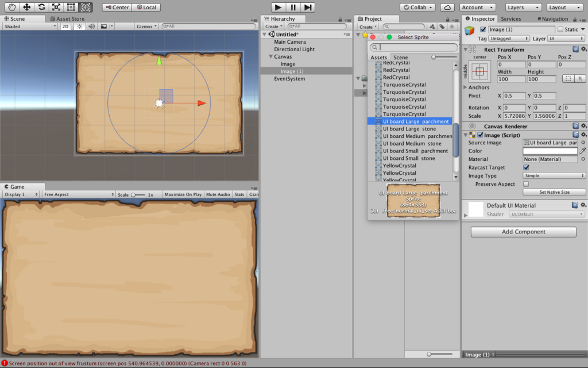The height and width of the screenshot is (368, 588).
Task: Switch to Scene tab in Select Sprite
Action: click(400, 57)
